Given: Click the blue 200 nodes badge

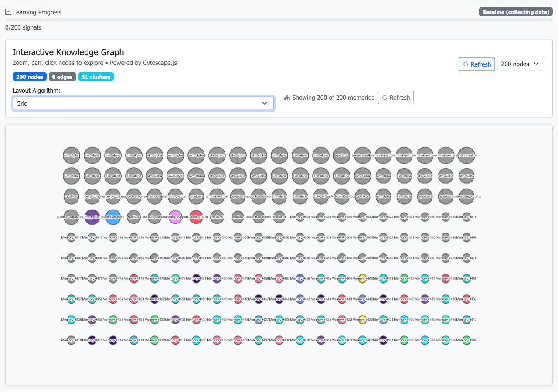Looking at the screenshot, I should (30, 77).
